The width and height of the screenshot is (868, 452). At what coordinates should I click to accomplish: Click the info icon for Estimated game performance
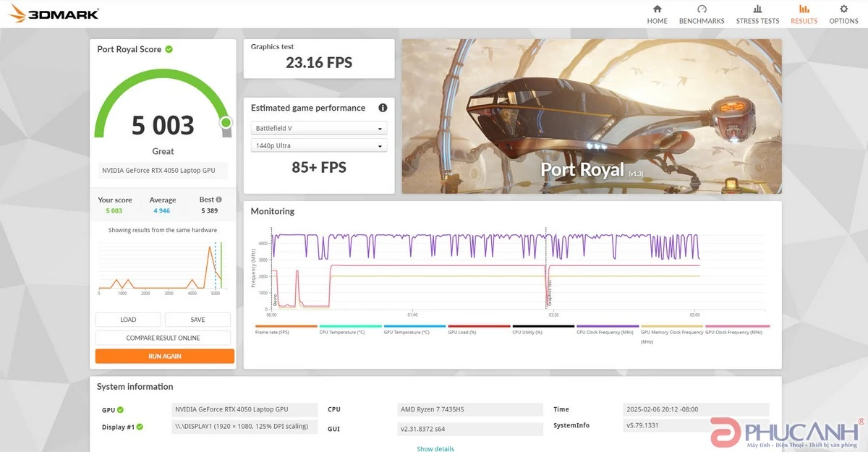click(x=383, y=108)
